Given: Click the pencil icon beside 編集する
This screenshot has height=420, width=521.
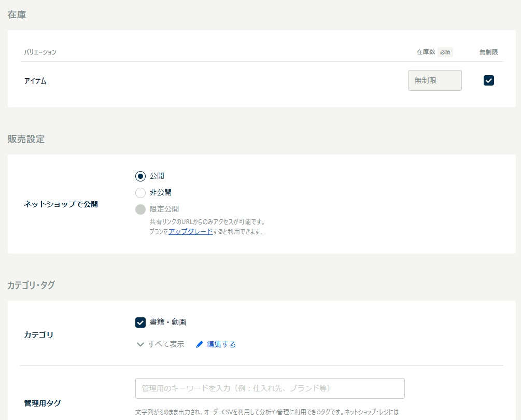Looking at the screenshot, I should [x=200, y=344].
